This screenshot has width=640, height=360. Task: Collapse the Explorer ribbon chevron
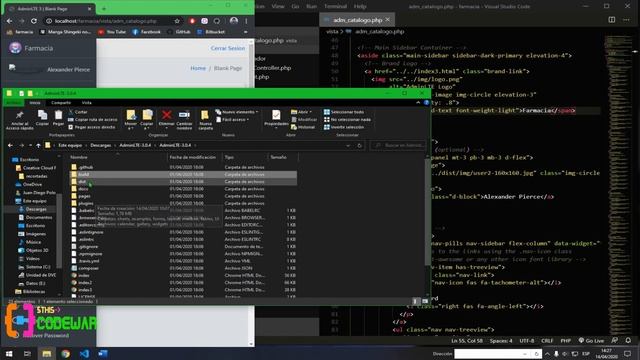tap(418, 103)
